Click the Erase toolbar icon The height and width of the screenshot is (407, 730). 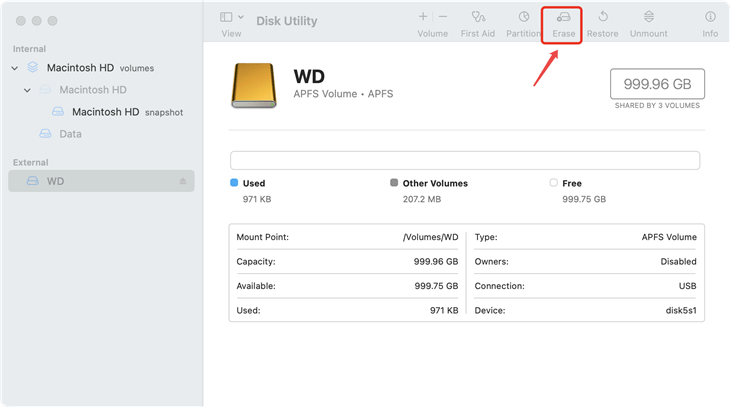(x=564, y=18)
